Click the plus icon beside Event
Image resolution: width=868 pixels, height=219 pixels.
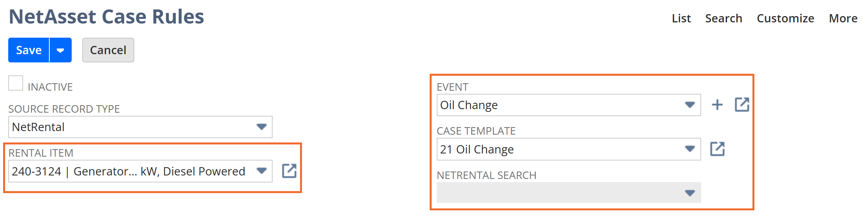coord(717,105)
